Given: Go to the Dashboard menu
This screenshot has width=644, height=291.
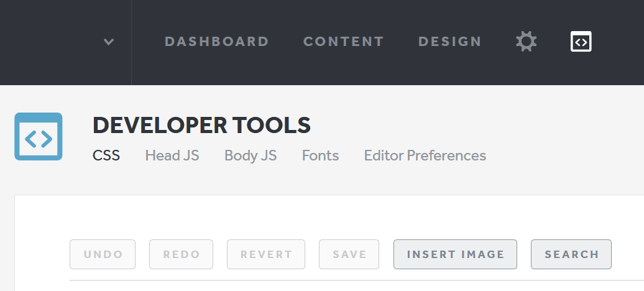Looking at the screenshot, I should point(217,42).
